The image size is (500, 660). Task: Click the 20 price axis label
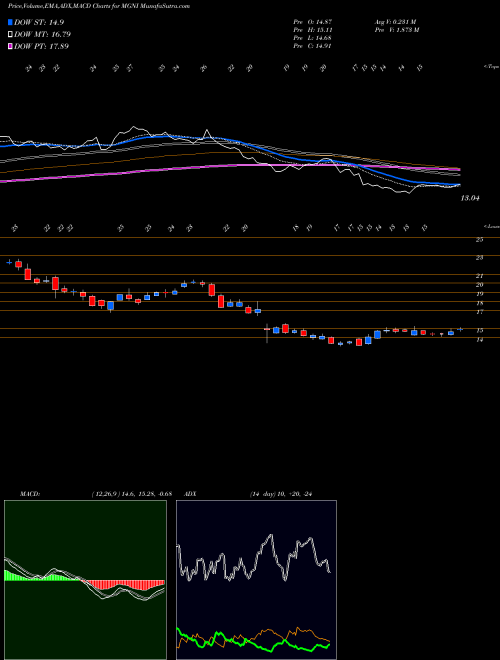click(479, 285)
